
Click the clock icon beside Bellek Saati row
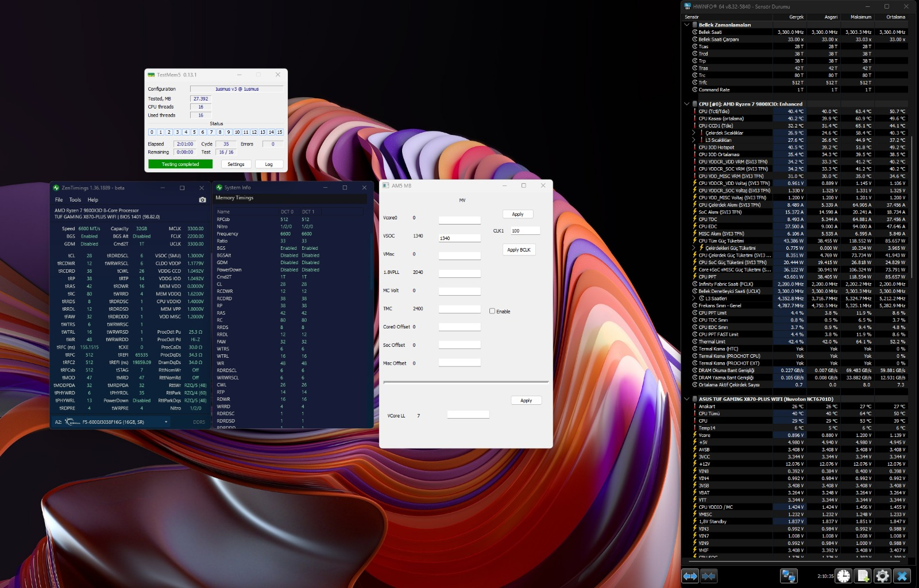tap(694, 32)
